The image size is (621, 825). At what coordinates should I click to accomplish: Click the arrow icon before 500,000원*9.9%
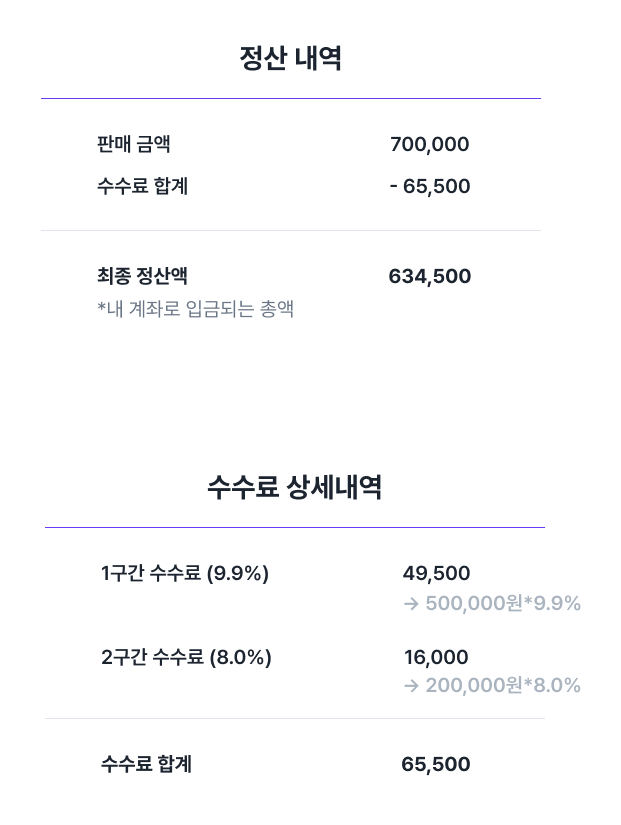point(411,603)
